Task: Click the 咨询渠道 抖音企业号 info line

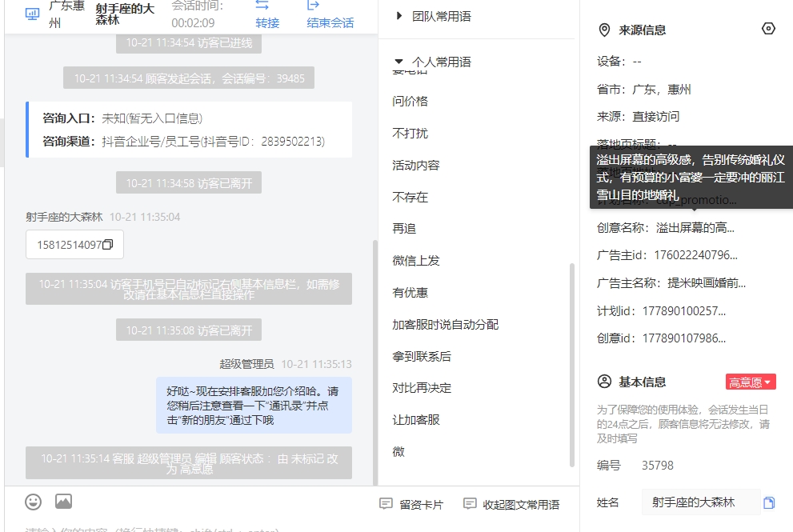Action: 183,141
